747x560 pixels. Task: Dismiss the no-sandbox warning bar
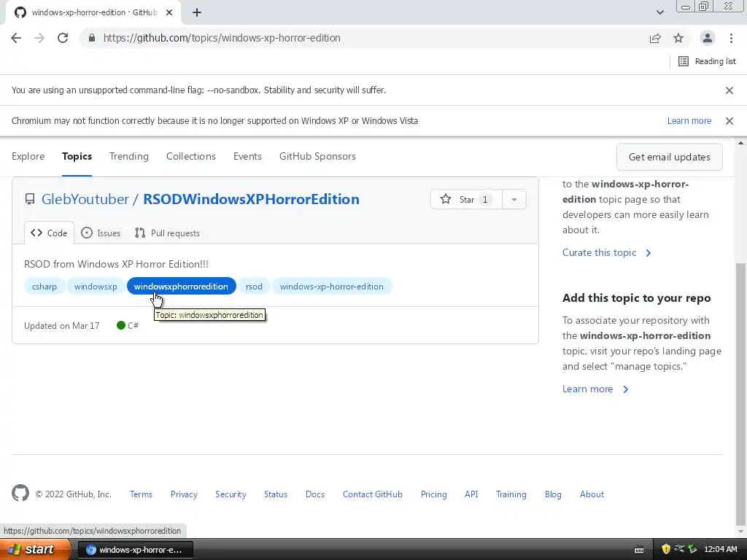[x=729, y=90]
